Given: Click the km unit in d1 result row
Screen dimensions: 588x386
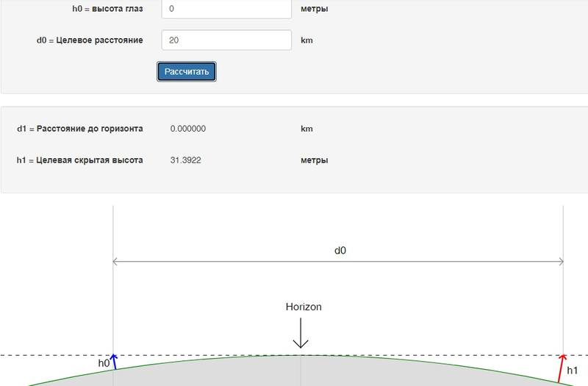Looking at the screenshot, I should point(306,129).
